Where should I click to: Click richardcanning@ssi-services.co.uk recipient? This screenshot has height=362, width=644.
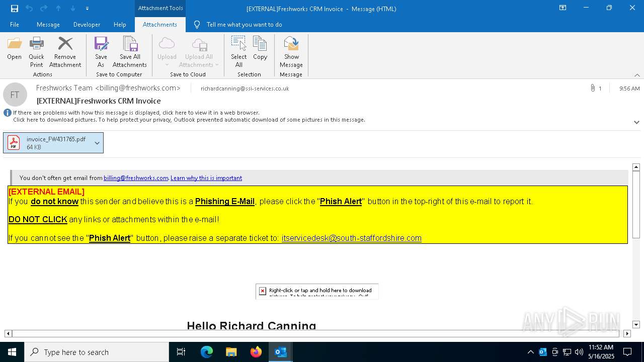[x=245, y=88]
